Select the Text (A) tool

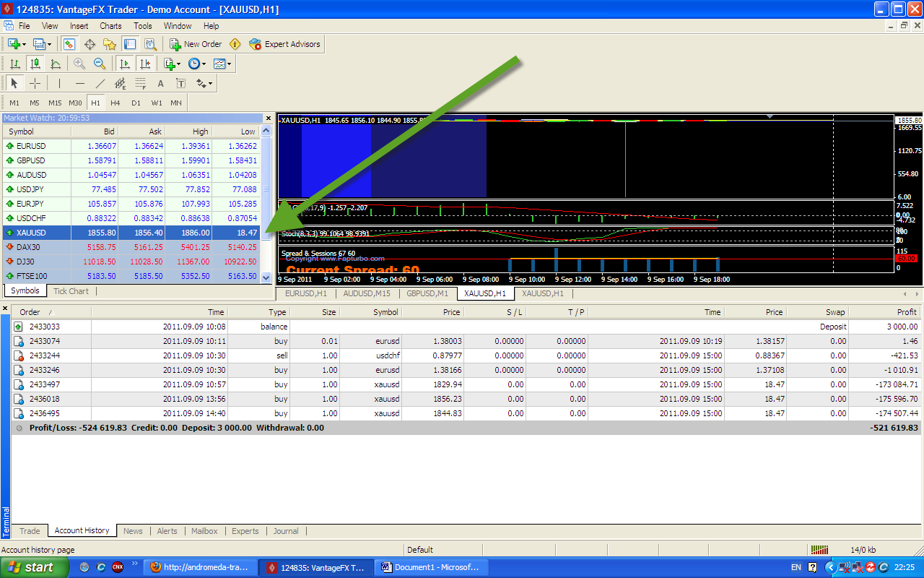[x=161, y=83]
